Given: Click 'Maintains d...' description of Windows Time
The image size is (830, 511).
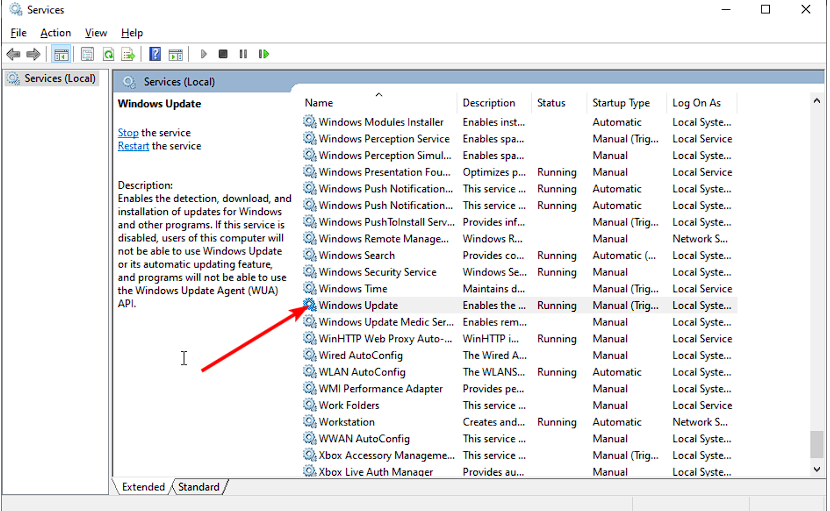Looking at the screenshot, I should pos(493,289).
